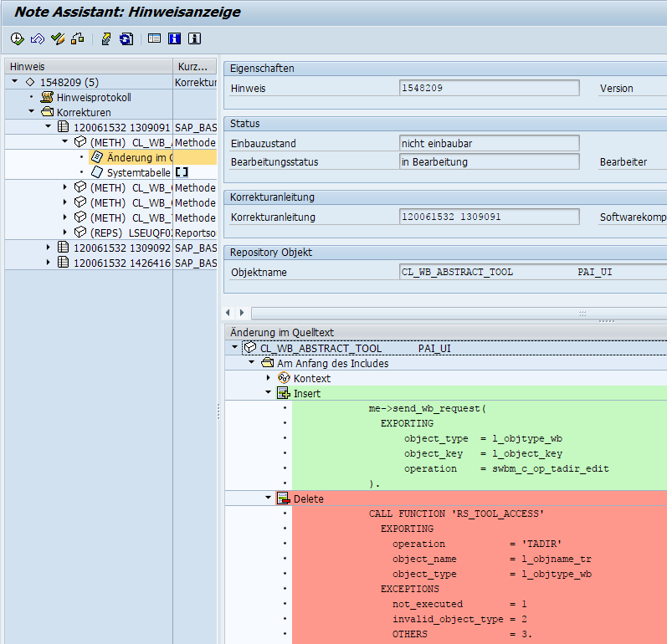Collapse the Korrekturen folder
This screenshot has height=644, width=667.
pyautogui.click(x=32, y=111)
